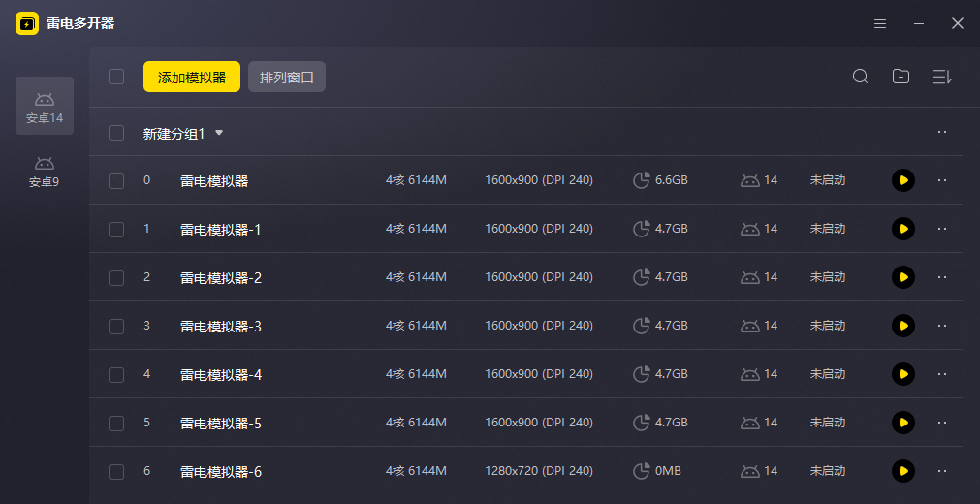Open the three-dot menu of 雷电模拟器-3

click(942, 326)
